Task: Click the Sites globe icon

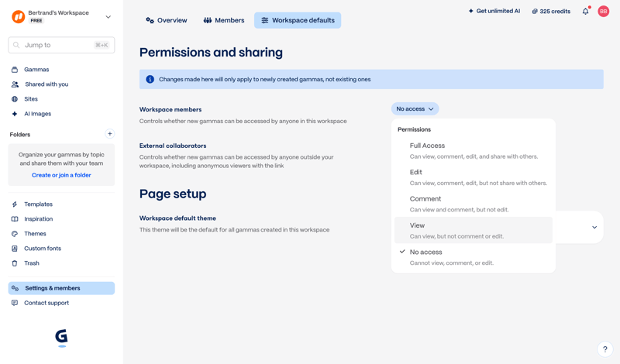Action: (15, 99)
